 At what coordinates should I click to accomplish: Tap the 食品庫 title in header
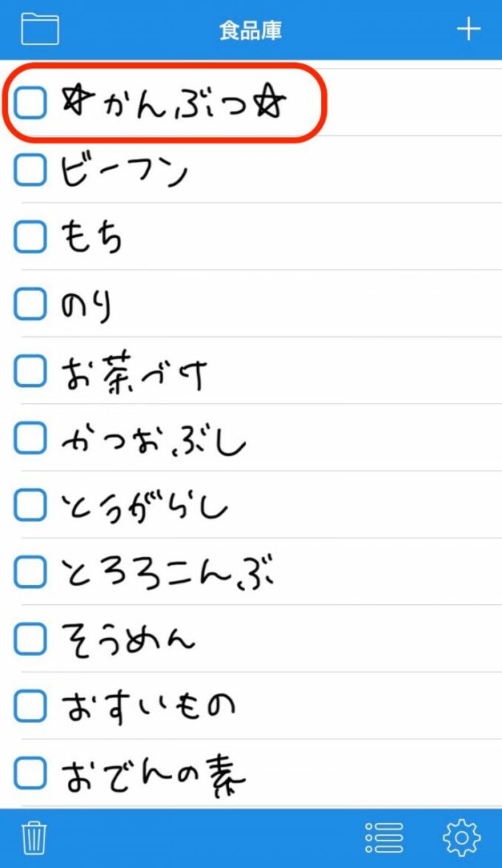pyautogui.click(x=250, y=30)
